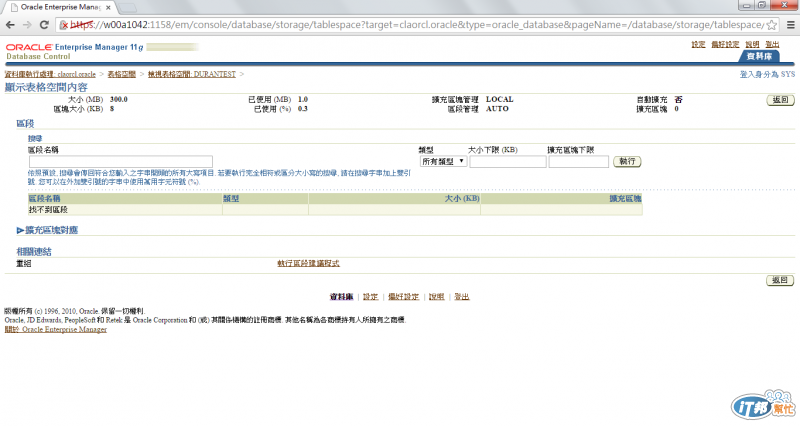Reload the page with the refresh icon

click(44, 24)
